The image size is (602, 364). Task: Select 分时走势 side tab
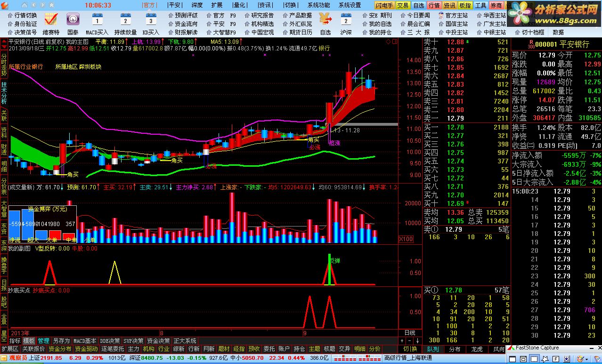click(x=4, y=65)
